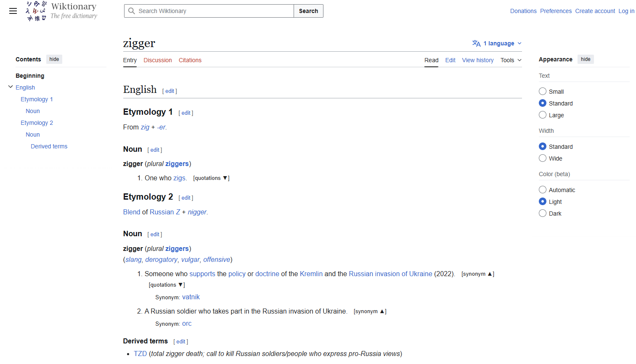Click the Search button
Screen dimensions: 636x364
[x=308, y=11]
